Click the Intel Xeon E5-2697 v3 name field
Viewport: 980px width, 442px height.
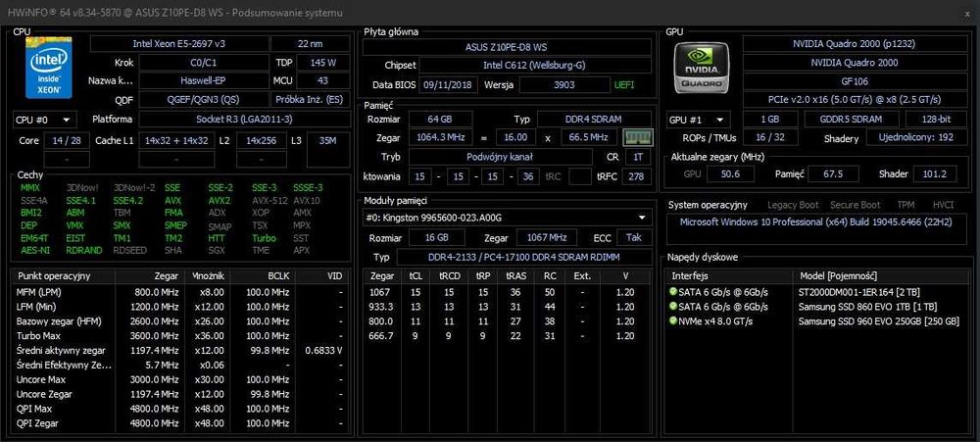click(179, 44)
